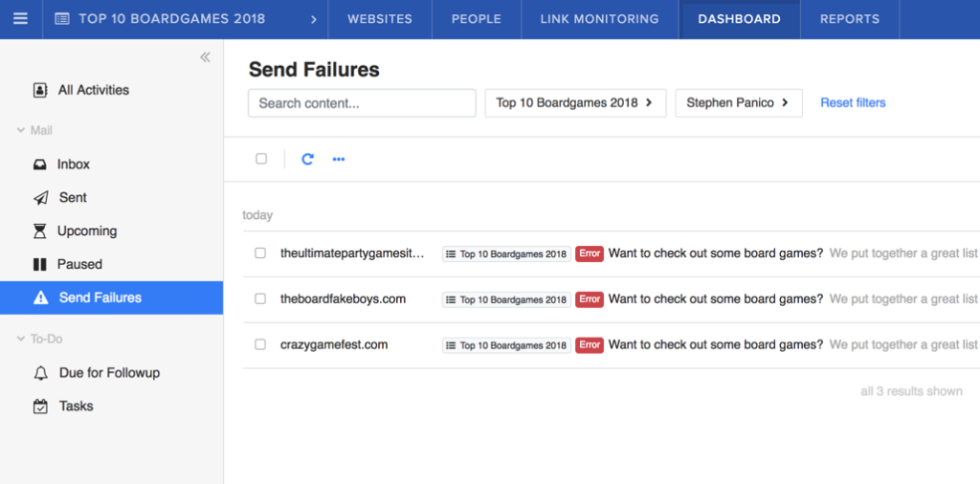The height and width of the screenshot is (484, 980).
Task: Open the theultimatepartygamesit... failed email
Action: click(x=351, y=253)
